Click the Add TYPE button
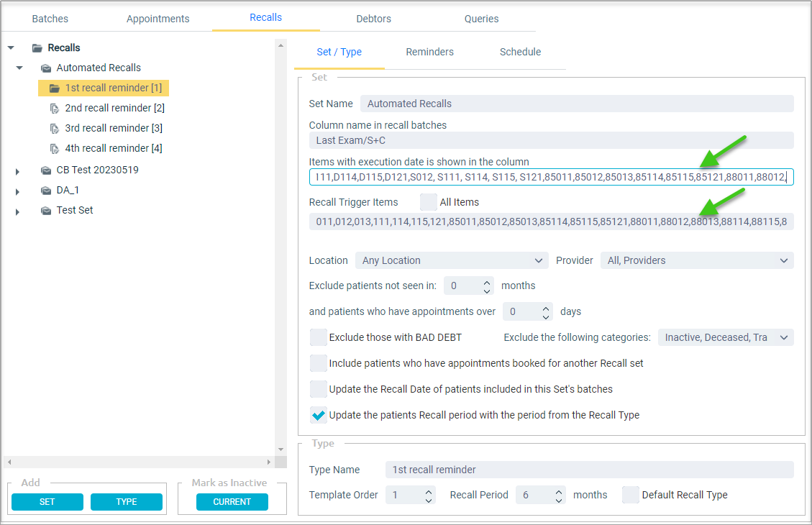812x525 pixels. click(x=127, y=502)
